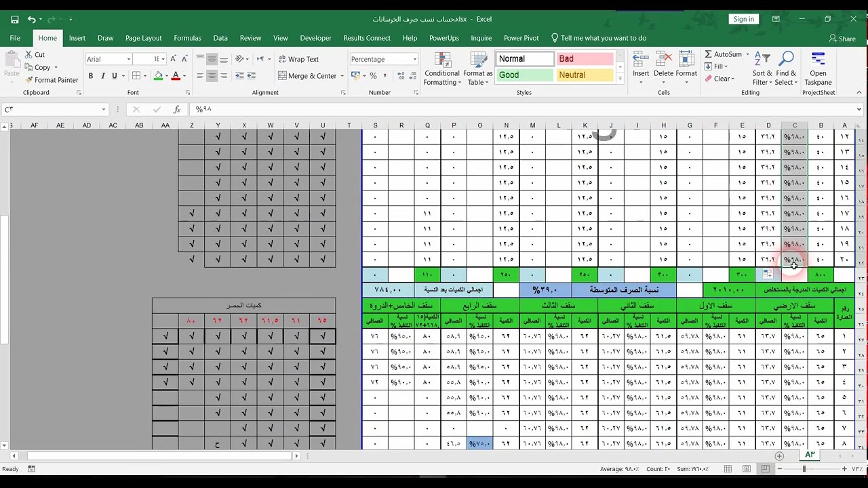Toggle Center horizontal alignment
This screenshot has height=488, width=868.
pyautogui.click(x=212, y=76)
